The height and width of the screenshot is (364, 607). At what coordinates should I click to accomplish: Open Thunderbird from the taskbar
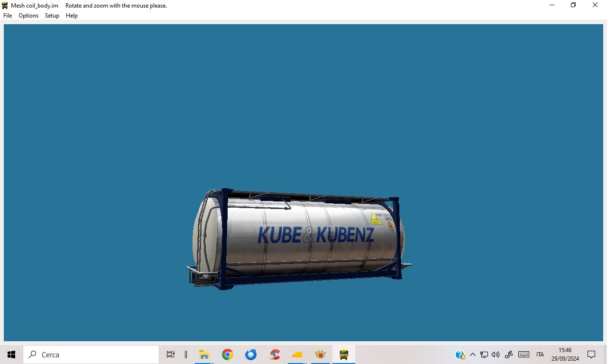251,355
